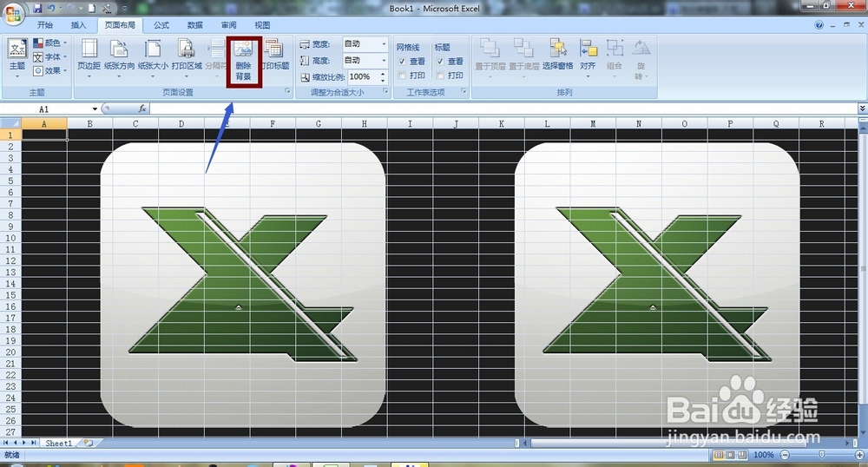868x467 pixels.
Task: Uncheck Gridlines View (网格线 查看) checkbox
Action: [403, 62]
